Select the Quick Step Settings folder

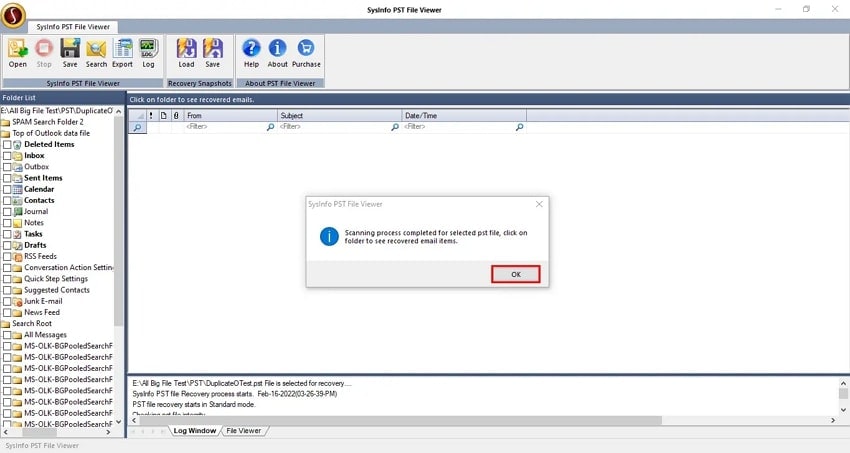click(x=56, y=279)
